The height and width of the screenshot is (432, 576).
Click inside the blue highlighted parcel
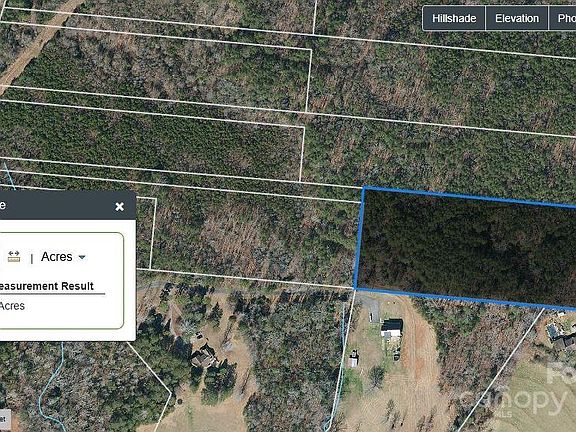point(467,246)
